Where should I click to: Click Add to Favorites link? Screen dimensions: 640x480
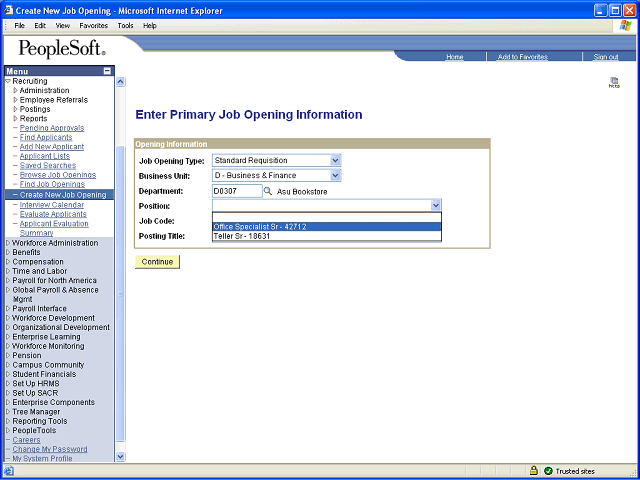pos(522,57)
